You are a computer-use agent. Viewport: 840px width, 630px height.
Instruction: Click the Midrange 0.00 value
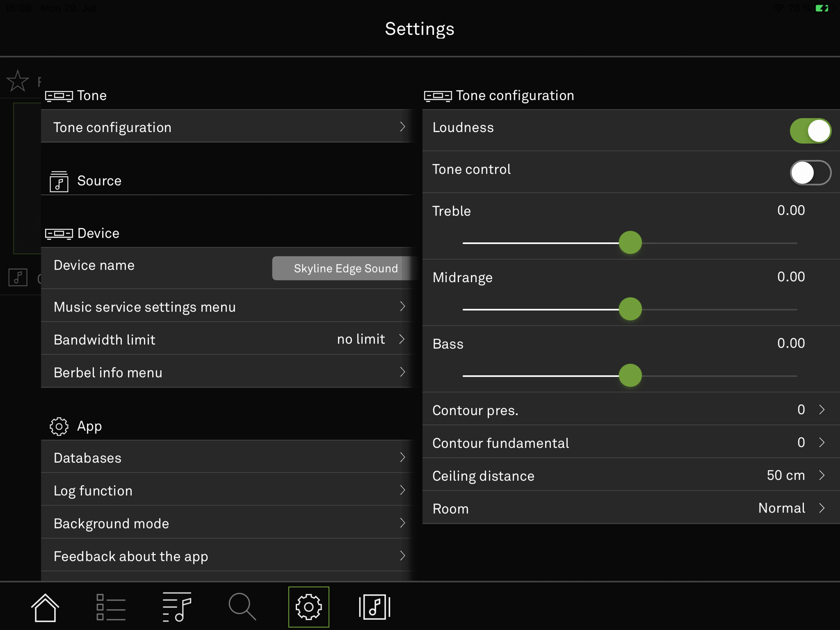791,277
